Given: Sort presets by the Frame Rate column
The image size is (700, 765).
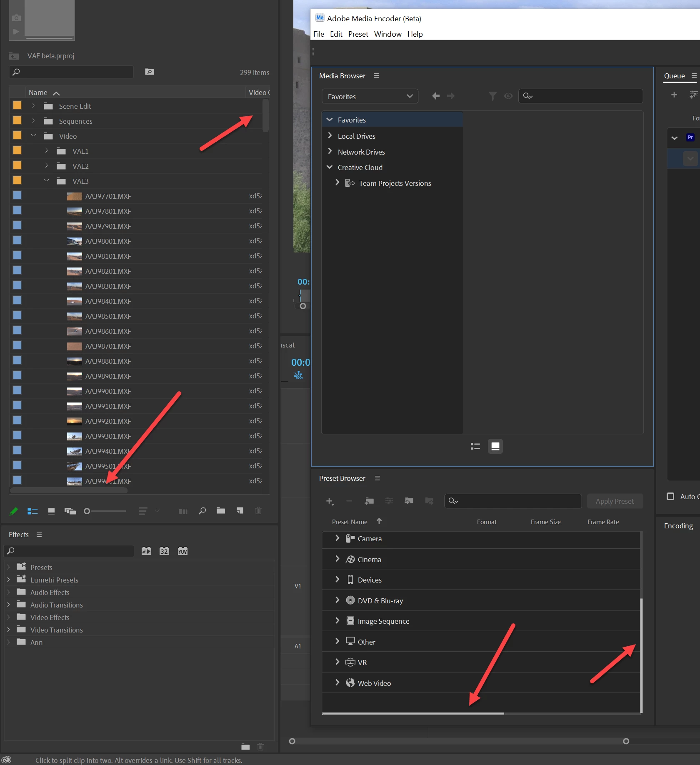Looking at the screenshot, I should [x=603, y=522].
